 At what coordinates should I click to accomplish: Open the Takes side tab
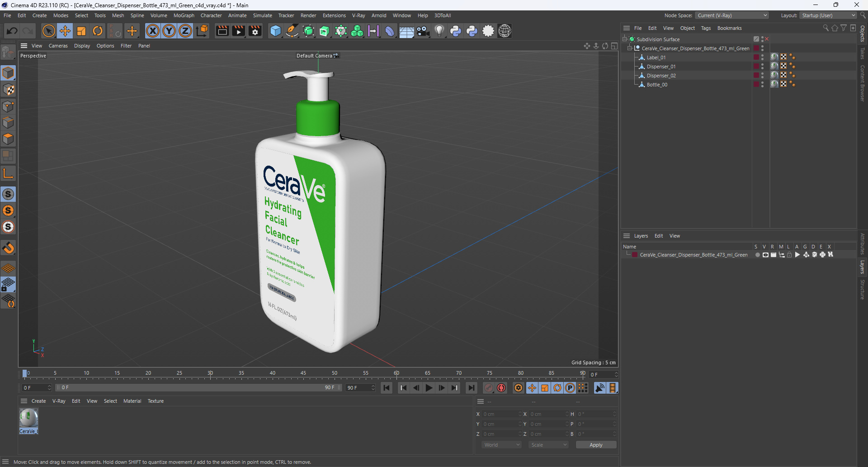pos(863,53)
